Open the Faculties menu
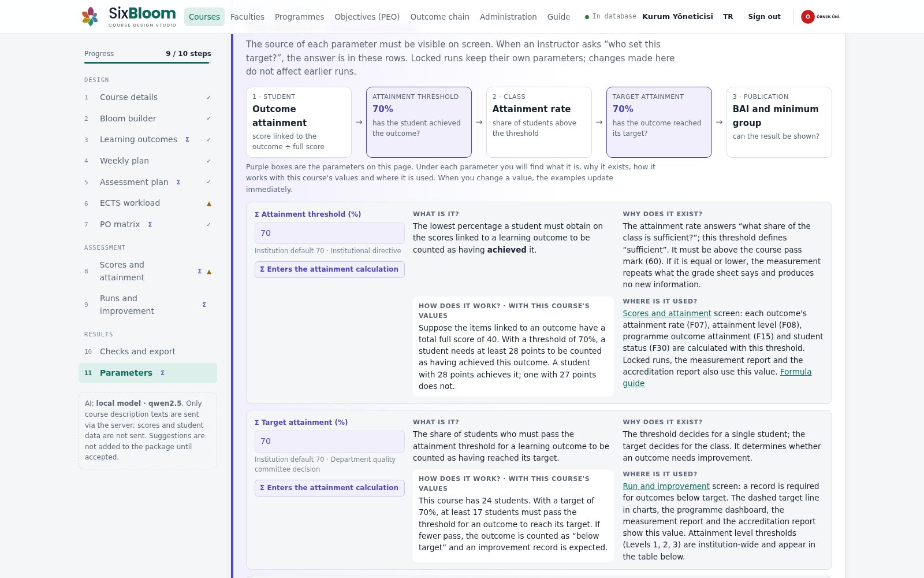Screen dimensions: 924x578 tap(247, 17)
